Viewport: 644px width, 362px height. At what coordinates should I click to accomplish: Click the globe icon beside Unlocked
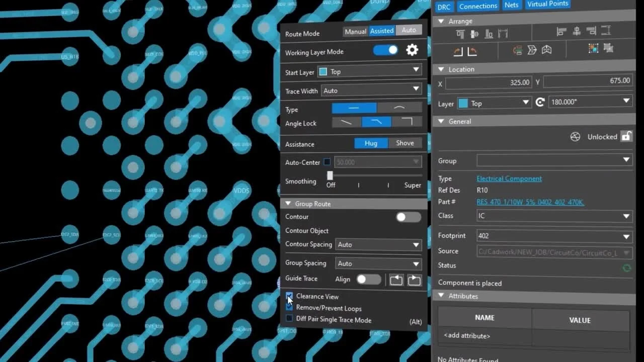pos(575,137)
